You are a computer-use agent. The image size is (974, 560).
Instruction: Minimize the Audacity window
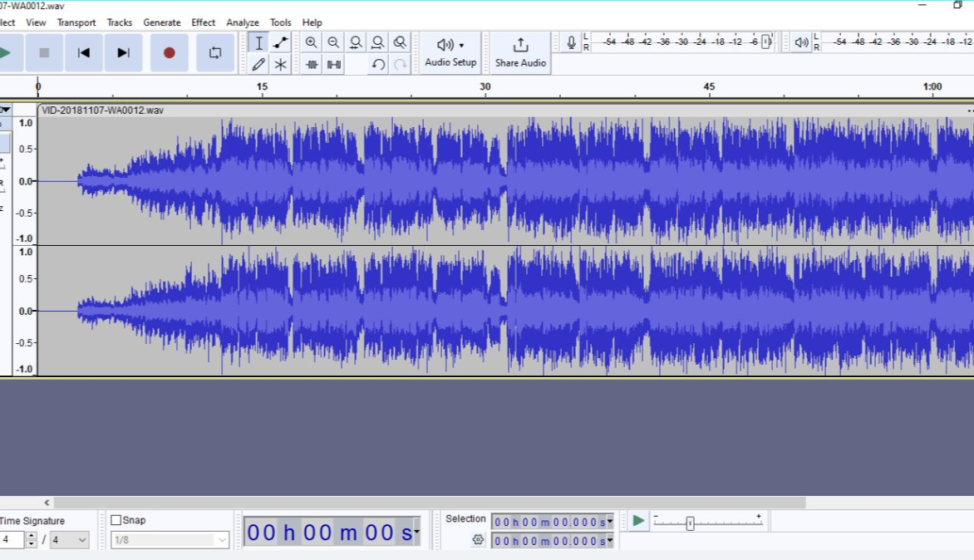[922, 5]
